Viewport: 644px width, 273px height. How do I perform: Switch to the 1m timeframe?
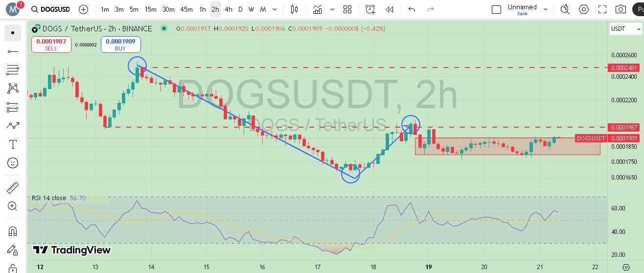click(105, 9)
